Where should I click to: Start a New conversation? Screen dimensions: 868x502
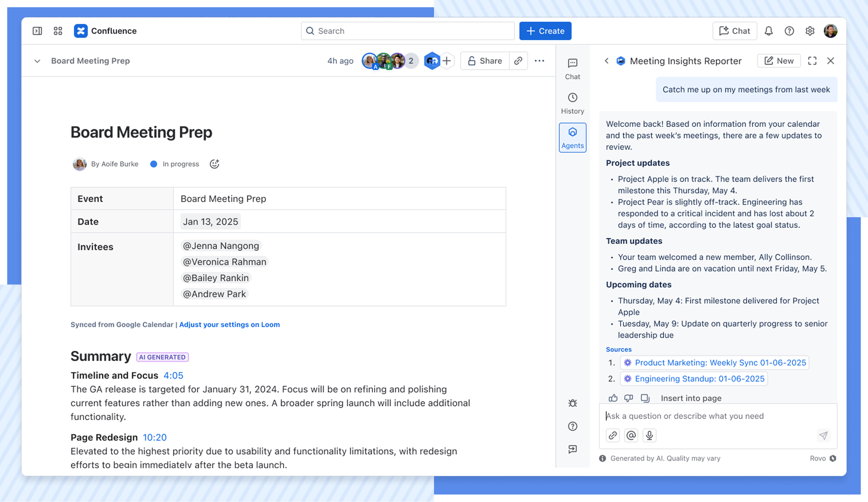pos(779,61)
